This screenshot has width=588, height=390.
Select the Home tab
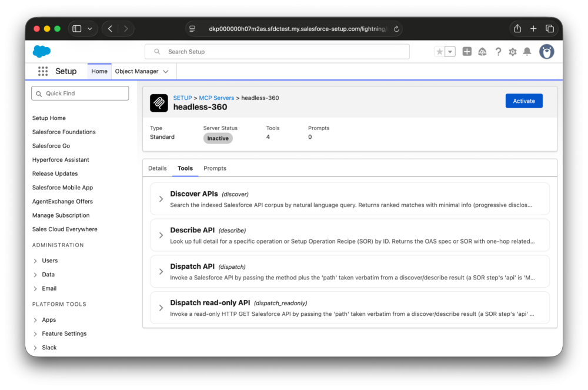pyautogui.click(x=99, y=71)
